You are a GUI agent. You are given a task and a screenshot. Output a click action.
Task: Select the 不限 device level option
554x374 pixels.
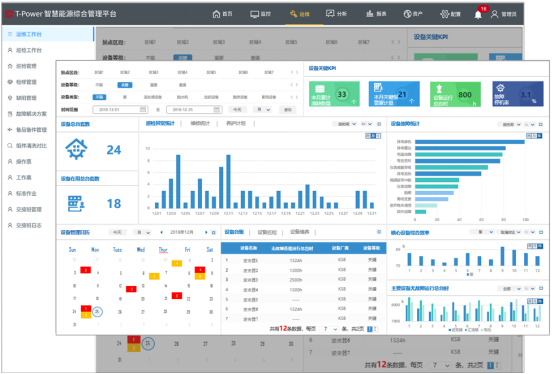[x=99, y=85]
